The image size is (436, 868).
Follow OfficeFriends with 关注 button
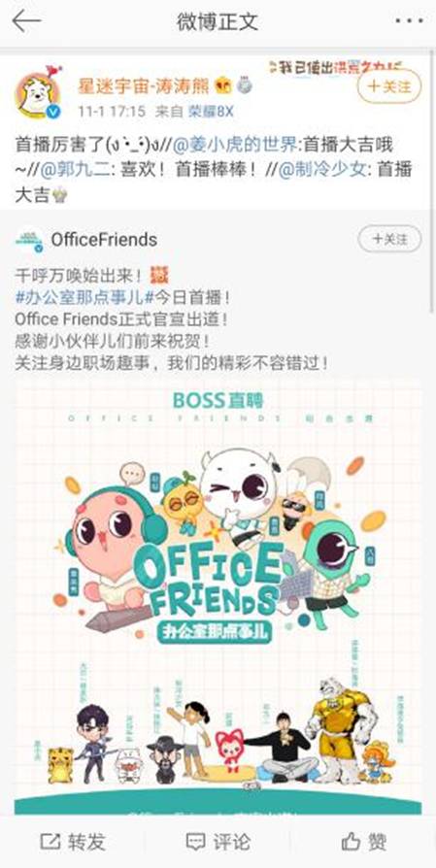(x=389, y=240)
